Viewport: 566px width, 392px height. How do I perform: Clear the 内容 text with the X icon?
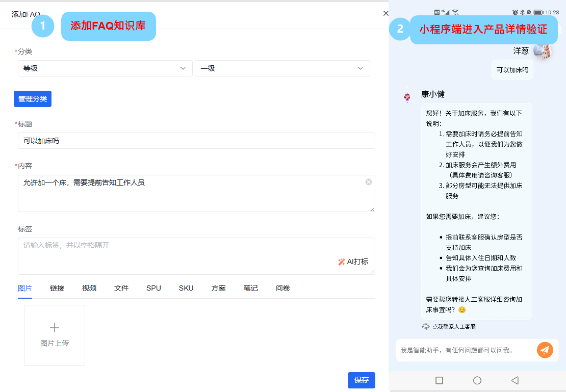pos(369,182)
